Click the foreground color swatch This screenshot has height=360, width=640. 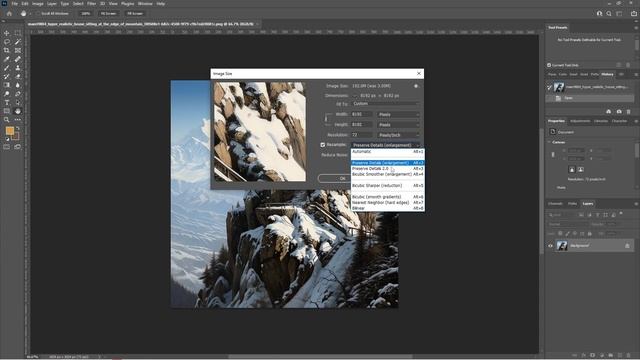pyautogui.click(x=9, y=131)
